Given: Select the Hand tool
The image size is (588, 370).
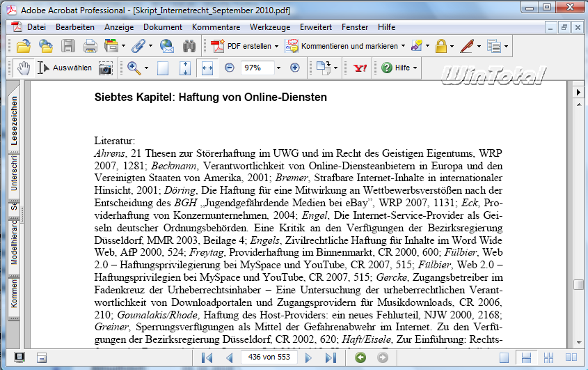Looking at the screenshot, I should point(24,68).
